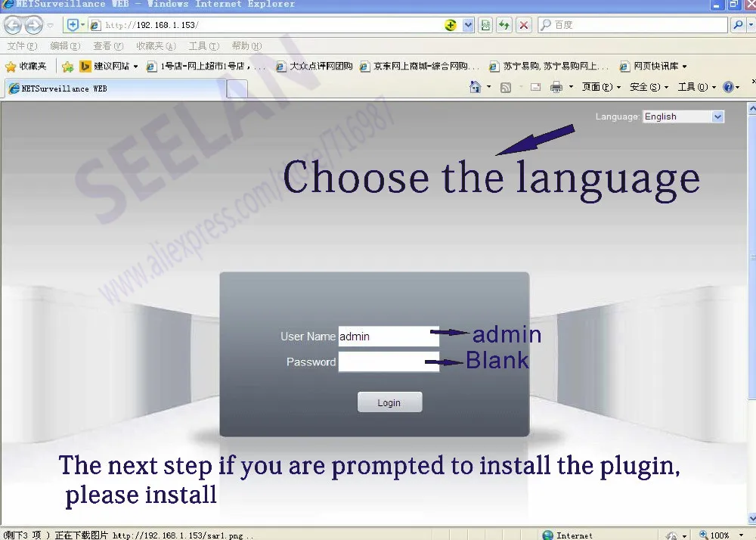This screenshot has height=540, width=756.
Task: Click the 收藏夹 favorites star button
Action: [x=26, y=67]
